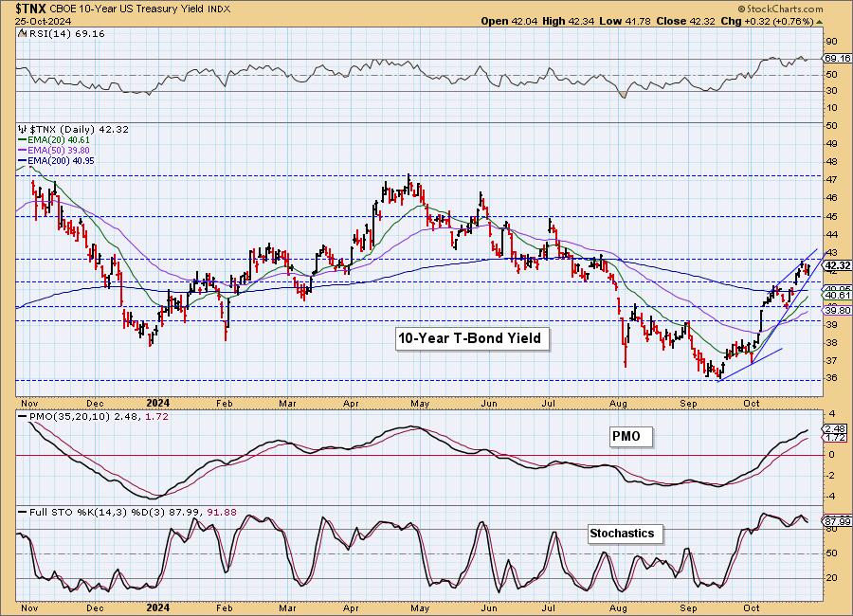Click the EMA(200) 40.95 legend text
This screenshot has height=616, width=853.
61,160
